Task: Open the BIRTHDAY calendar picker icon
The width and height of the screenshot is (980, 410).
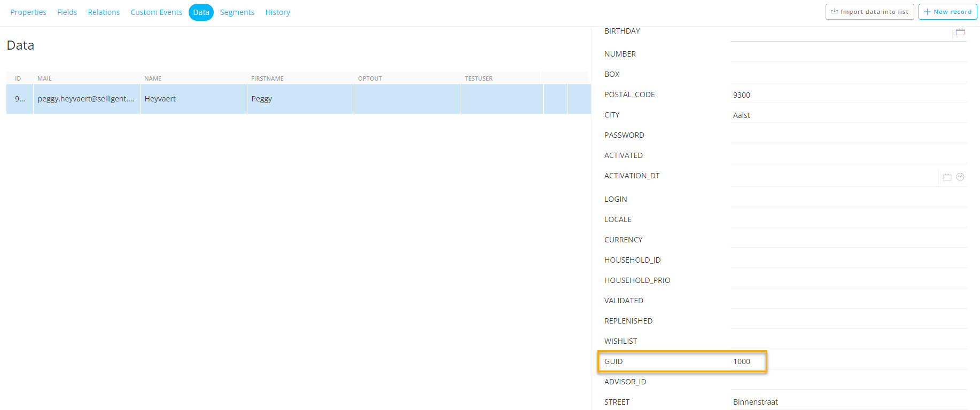Action: pos(960,32)
